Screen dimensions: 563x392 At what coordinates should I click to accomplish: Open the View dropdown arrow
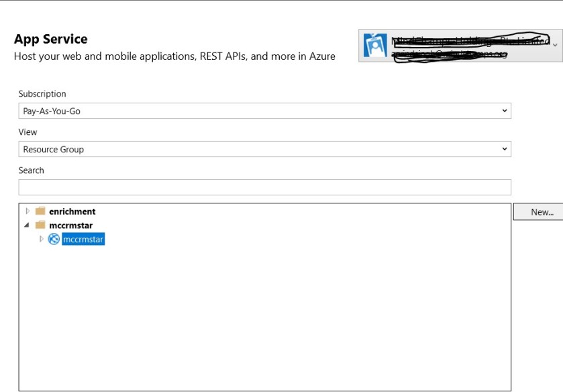click(504, 149)
